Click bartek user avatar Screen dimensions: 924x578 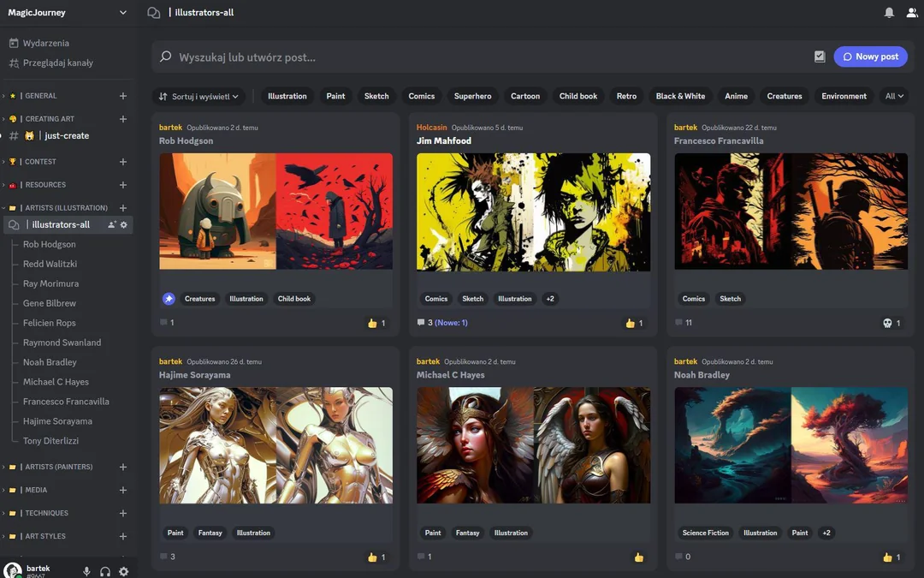[12, 570]
